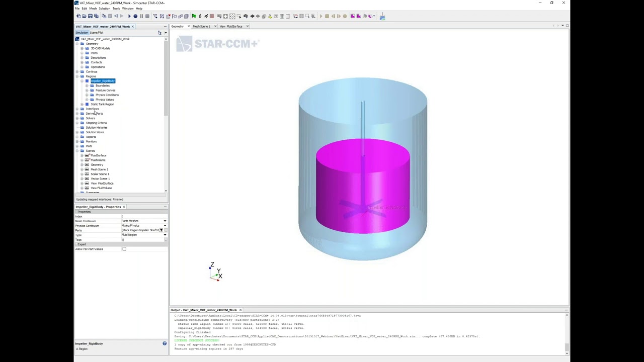
Task: Open the region Type dropdown
Action: click(x=165, y=235)
